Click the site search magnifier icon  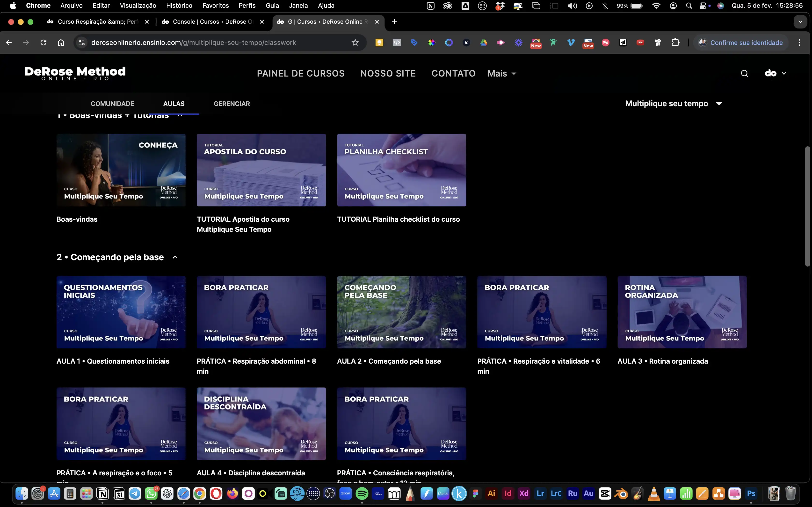(744, 73)
